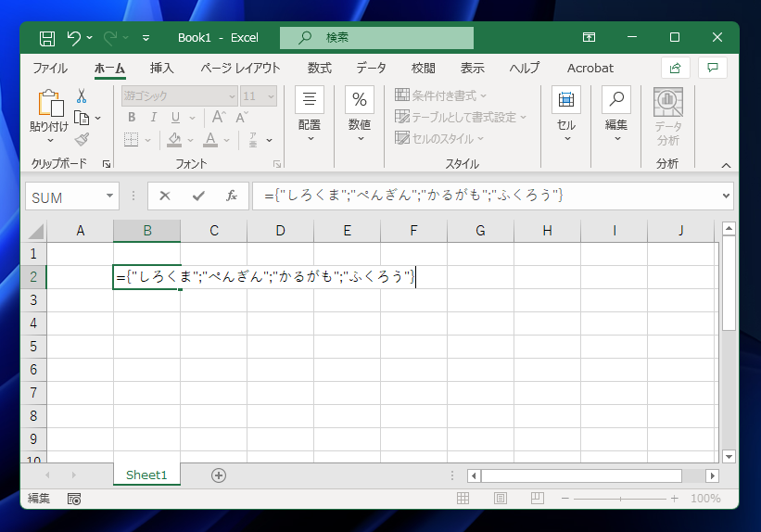Add a new sheet with plus icon

(219, 475)
